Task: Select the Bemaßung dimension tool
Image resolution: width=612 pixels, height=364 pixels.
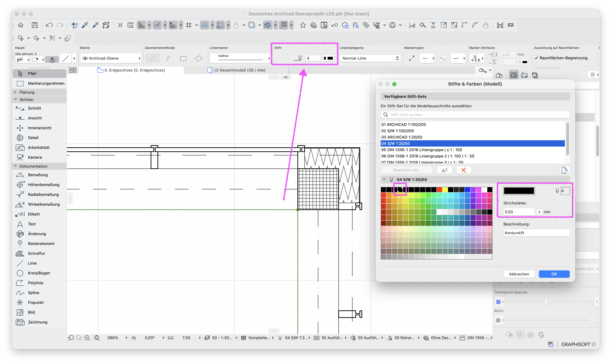Action: [39, 175]
